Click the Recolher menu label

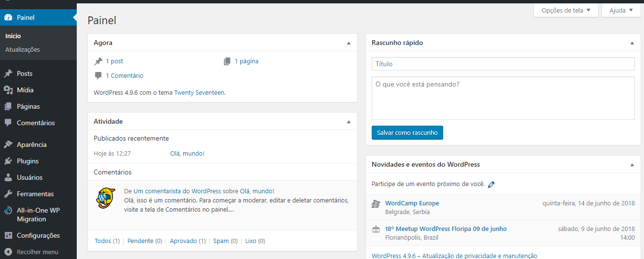coord(37,252)
